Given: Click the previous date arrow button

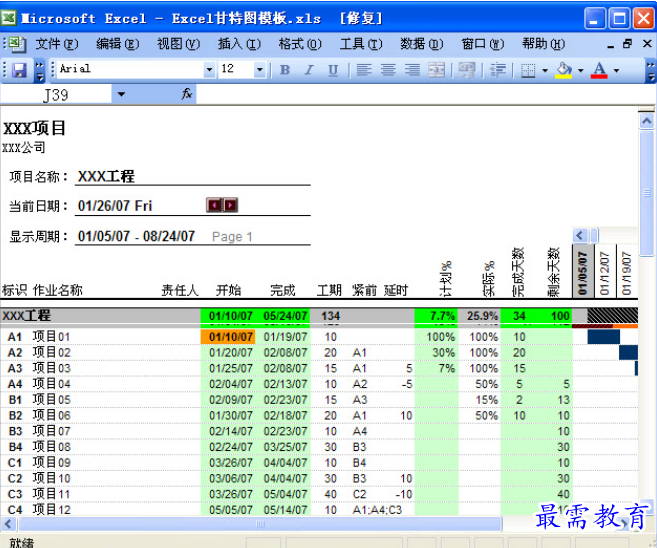Looking at the screenshot, I should (x=214, y=205).
